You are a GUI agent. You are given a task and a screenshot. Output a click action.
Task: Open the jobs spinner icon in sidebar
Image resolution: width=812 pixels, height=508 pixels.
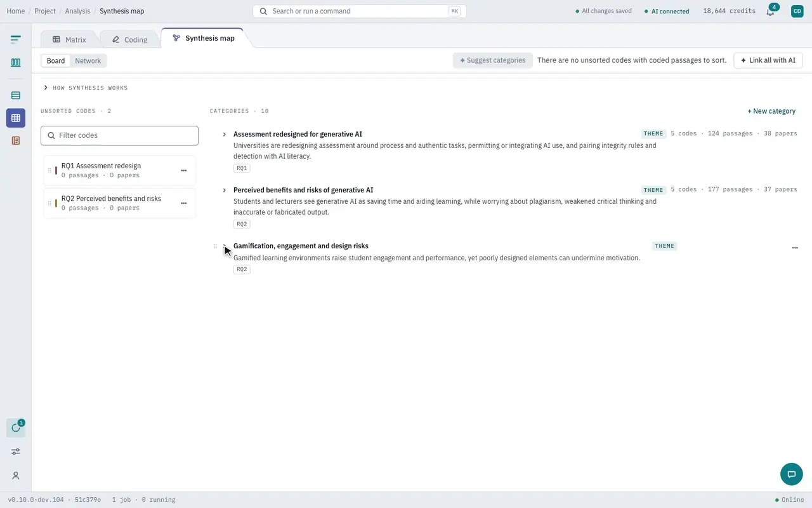point(16,428)
